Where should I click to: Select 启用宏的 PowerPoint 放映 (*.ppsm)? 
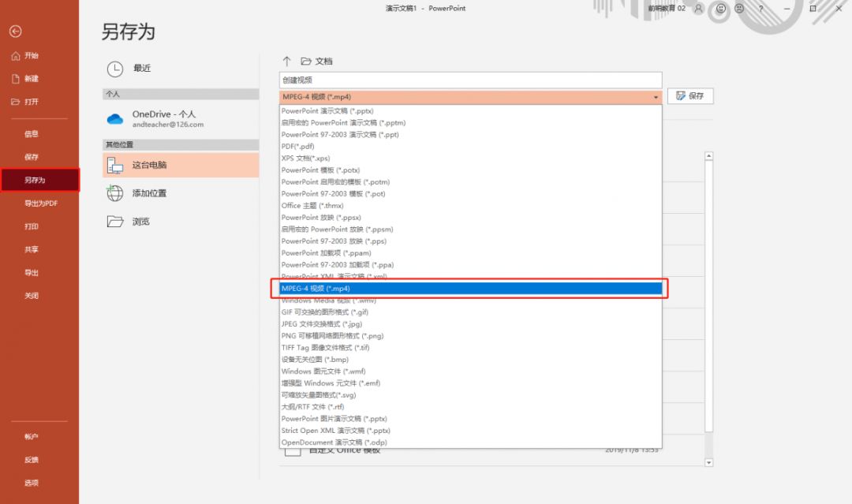click(x=470, y=230)
